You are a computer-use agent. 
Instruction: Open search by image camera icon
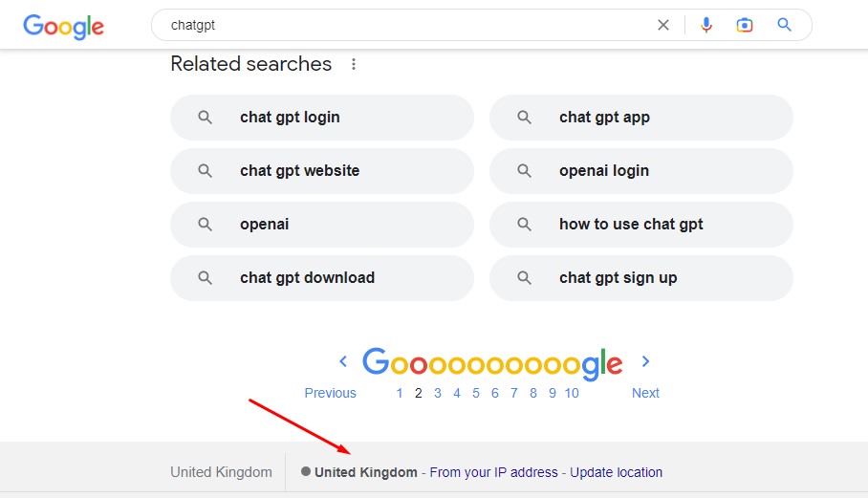point(745,25)
